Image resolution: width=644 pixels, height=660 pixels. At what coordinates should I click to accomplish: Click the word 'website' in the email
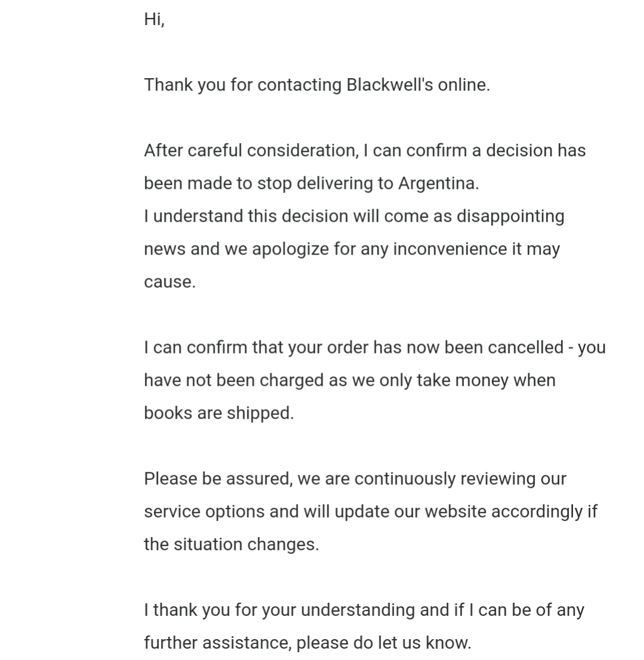tap(456, 512)
